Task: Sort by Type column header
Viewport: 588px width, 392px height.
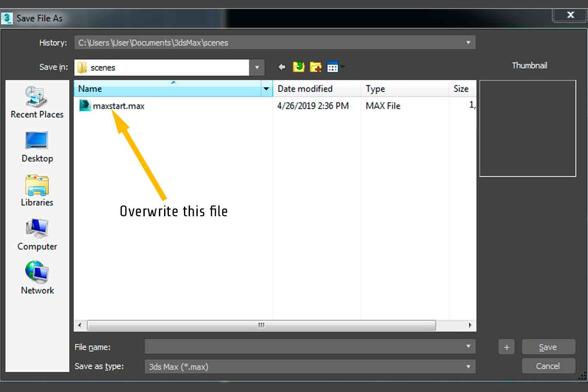Action: [x=404, y=89]
